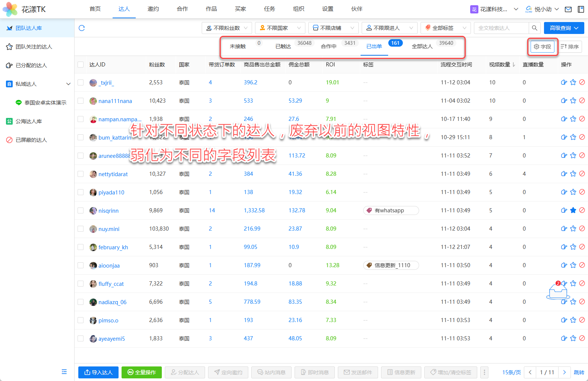This screenshot has width=588, height=381.
Task: Expand the 私域达人 sidebar section
Action: 68,84
